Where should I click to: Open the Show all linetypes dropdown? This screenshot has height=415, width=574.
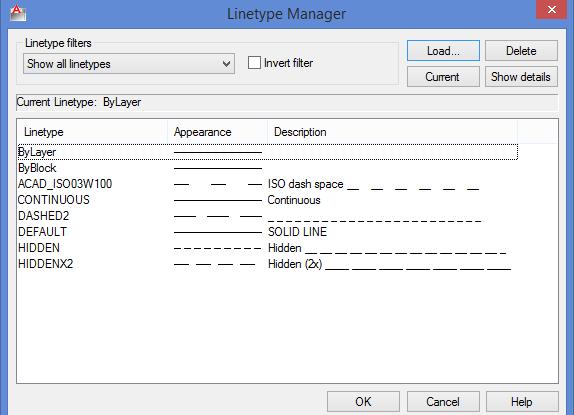129,64
